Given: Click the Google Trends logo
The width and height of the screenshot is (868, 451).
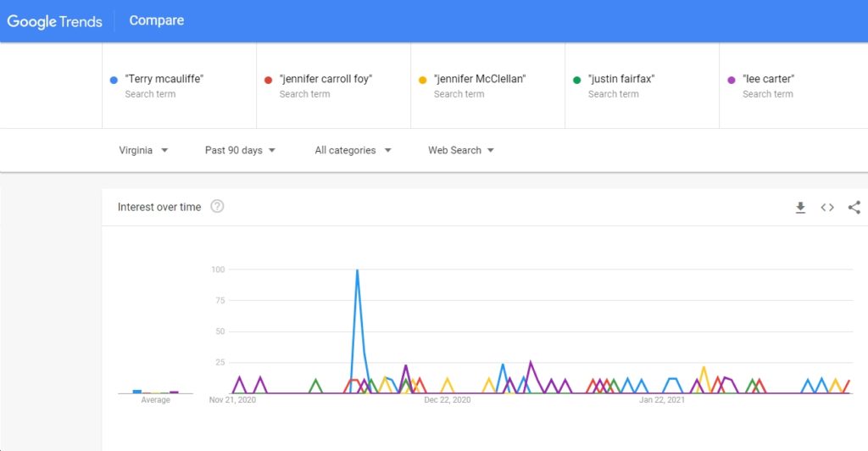Looking at the screenshot, I should [54, 21].
